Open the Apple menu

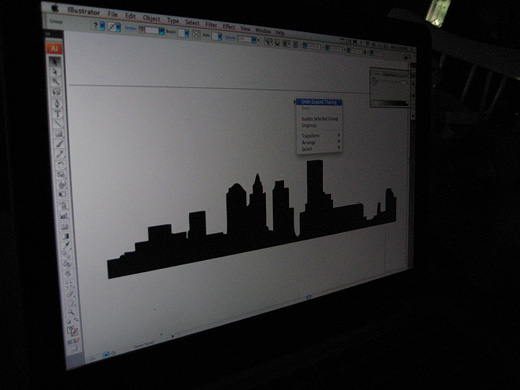pos(55,8)
